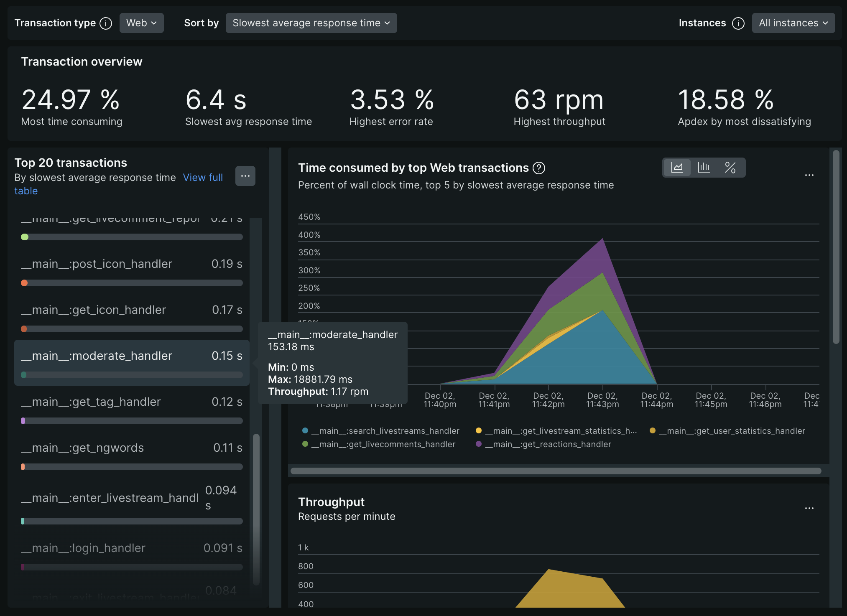Click help icon beside Time consumed title
Viewport: 847px width, 616px height.
coord(539,168)
